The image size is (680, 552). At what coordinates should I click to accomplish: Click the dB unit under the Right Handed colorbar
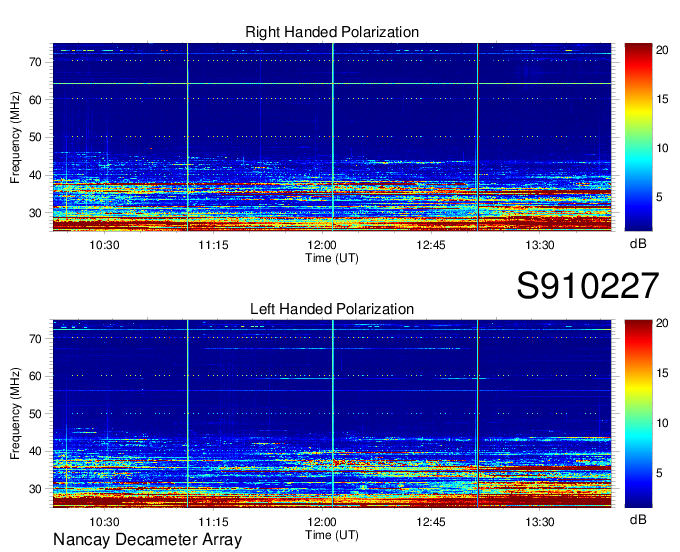[x=638, y=244]
